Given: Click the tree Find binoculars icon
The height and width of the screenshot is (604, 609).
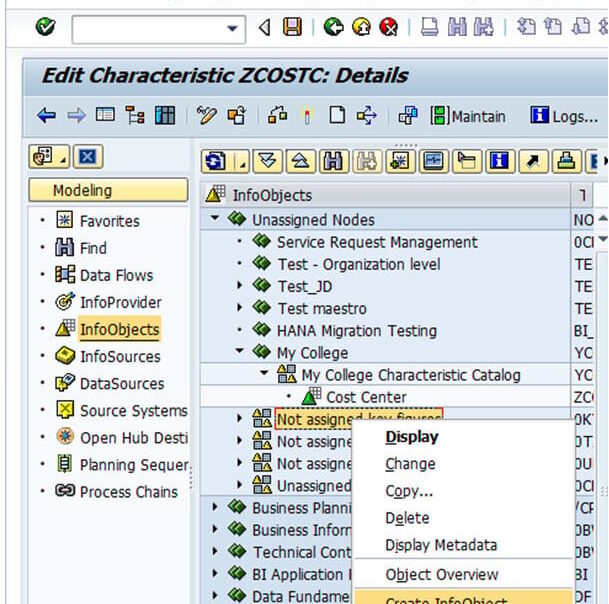Looking at the screenshot, I should [x=333, y=161].
